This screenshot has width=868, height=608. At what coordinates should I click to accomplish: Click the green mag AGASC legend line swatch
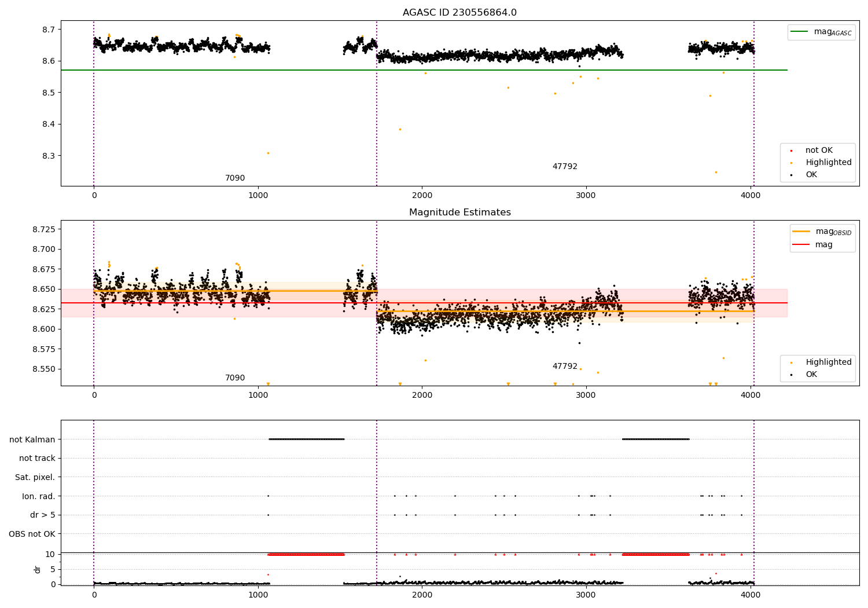click(x=800, y=32)
